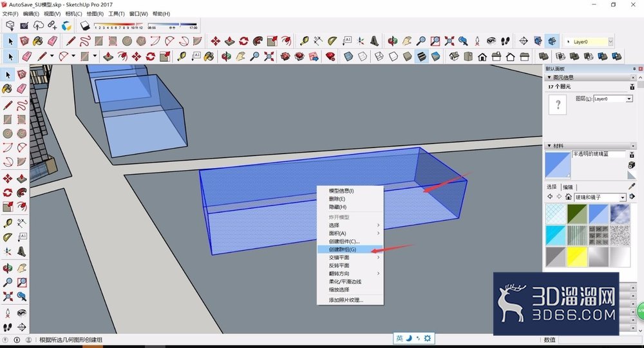
Task: Toggle the highlighted Shaded With Textures style
Action: tap(421, 56)
